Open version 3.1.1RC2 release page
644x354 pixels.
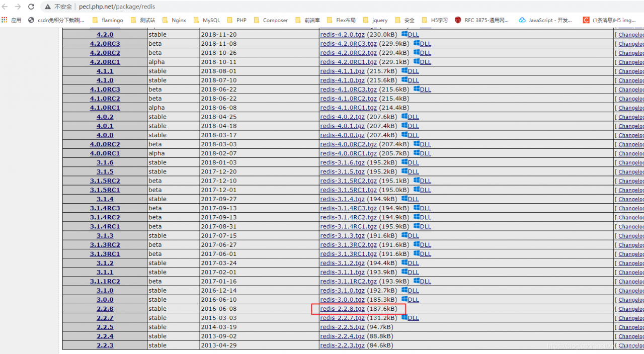(x=105, y=281)
